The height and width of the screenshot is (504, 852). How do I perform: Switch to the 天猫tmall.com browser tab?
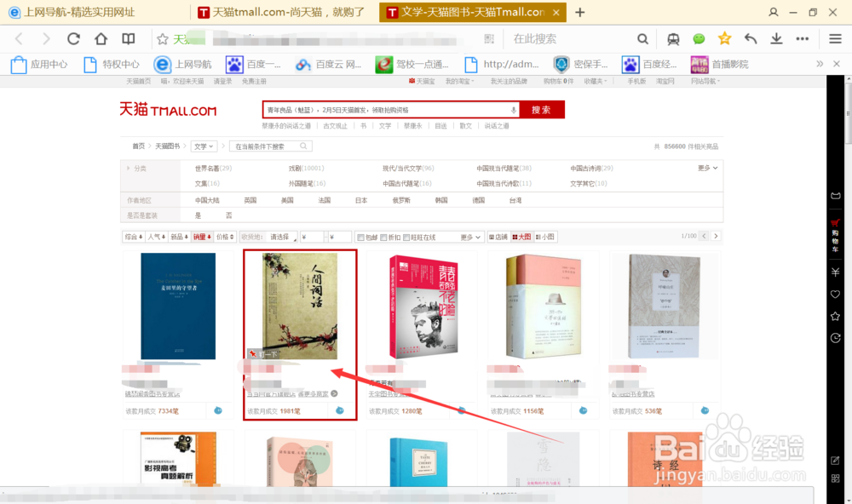(283, 12)
